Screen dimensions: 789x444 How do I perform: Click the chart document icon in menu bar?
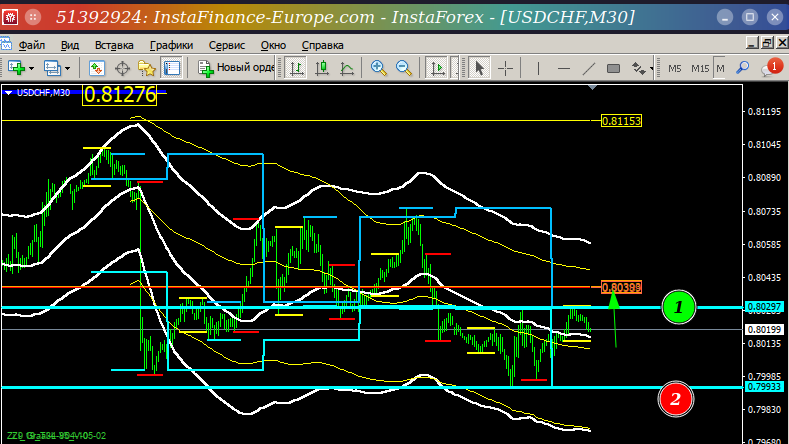pyautogui.click(x=6, y=44)
